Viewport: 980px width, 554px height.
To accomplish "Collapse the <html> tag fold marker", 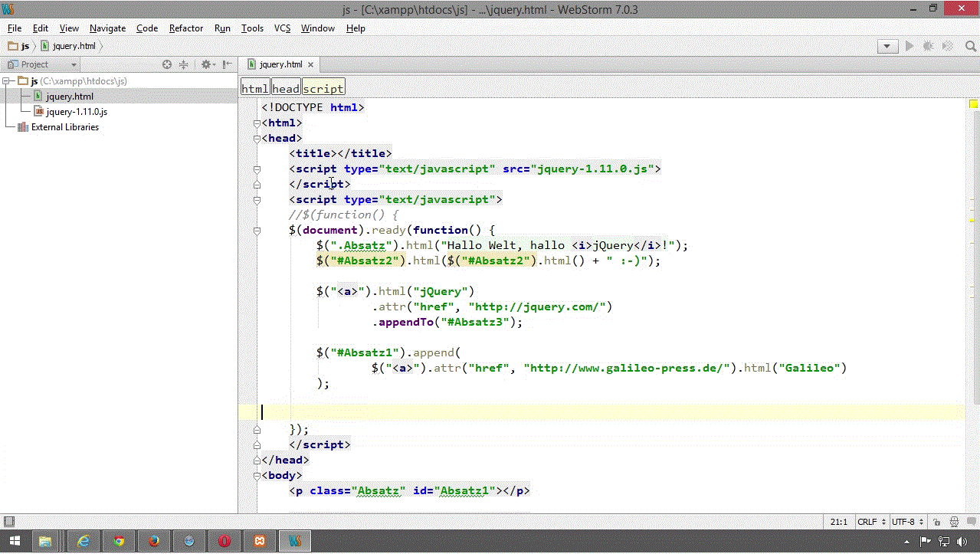I will tap(257, 123).
